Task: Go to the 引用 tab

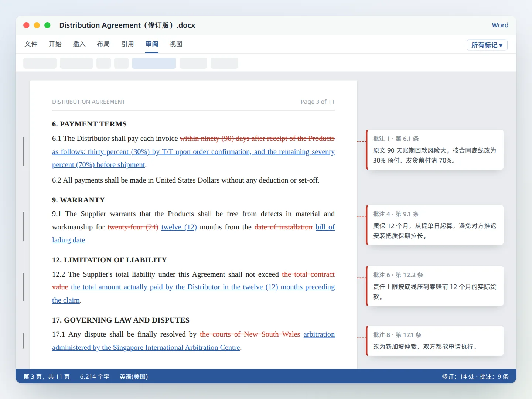Action: click(127, 44)
